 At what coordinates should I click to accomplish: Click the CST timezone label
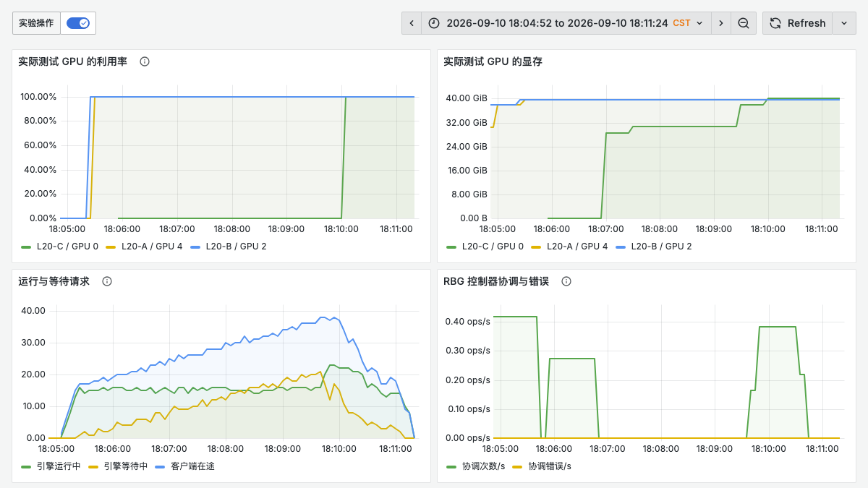pos(681,23)
